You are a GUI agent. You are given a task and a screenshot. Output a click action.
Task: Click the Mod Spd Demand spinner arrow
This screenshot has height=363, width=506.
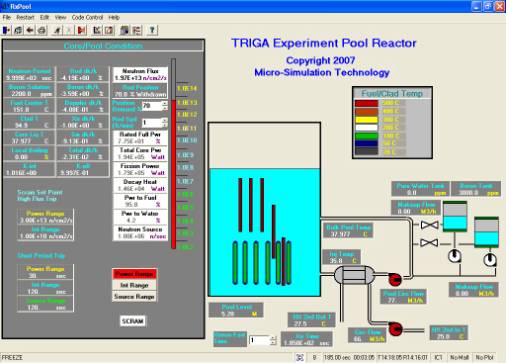click(165, 122)
